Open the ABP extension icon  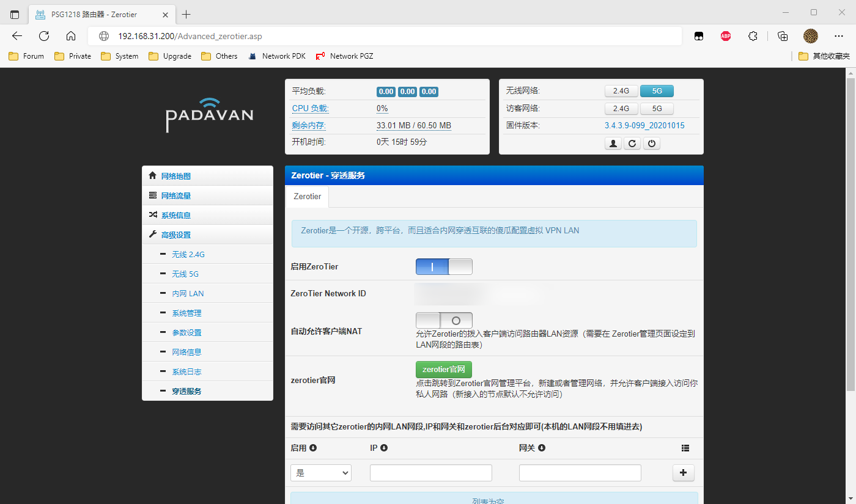(x=725, y=36)
